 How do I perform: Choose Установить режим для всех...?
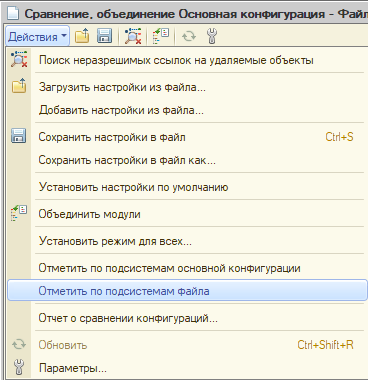pyautogui.click(x=187, y=241)
